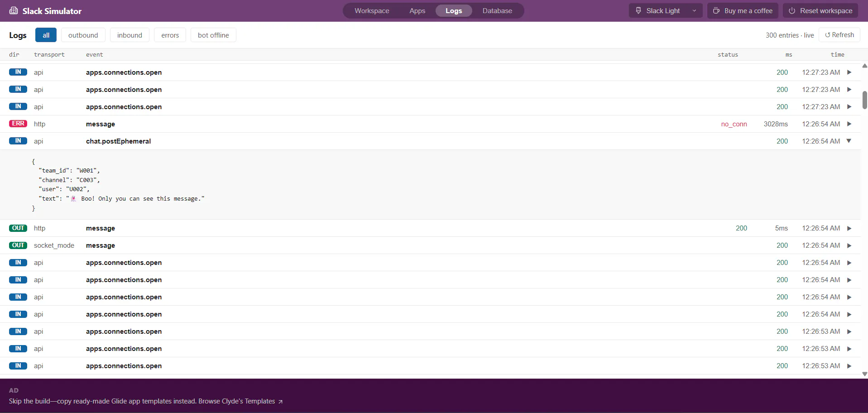Open the Slack Light theme dropdown

click(666, 10)
